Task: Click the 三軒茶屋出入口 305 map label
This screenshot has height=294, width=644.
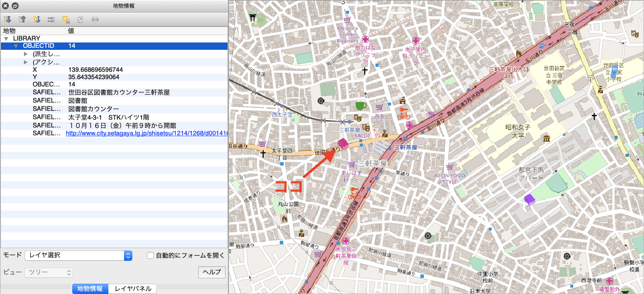Action: click(x=509, y=73)
